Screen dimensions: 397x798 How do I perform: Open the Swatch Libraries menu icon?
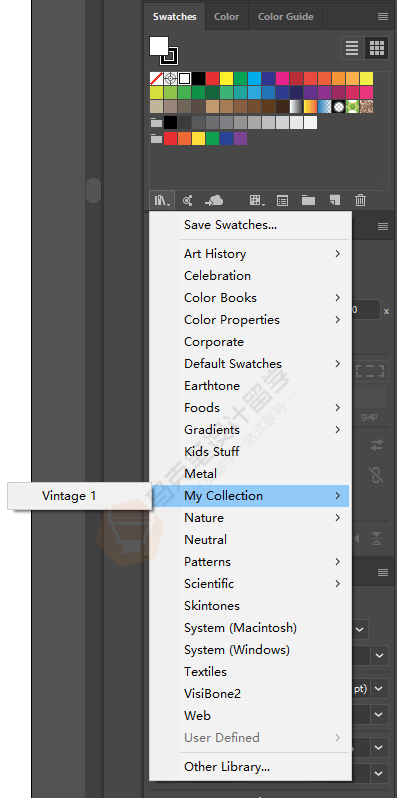[162, 201]
